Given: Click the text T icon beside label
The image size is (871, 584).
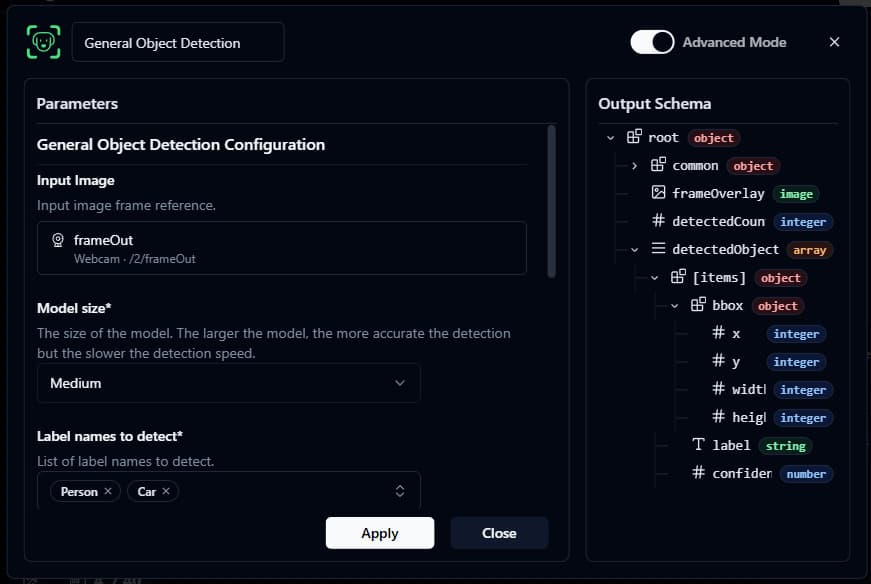Looking at the screenshot, I should point(698,444).
